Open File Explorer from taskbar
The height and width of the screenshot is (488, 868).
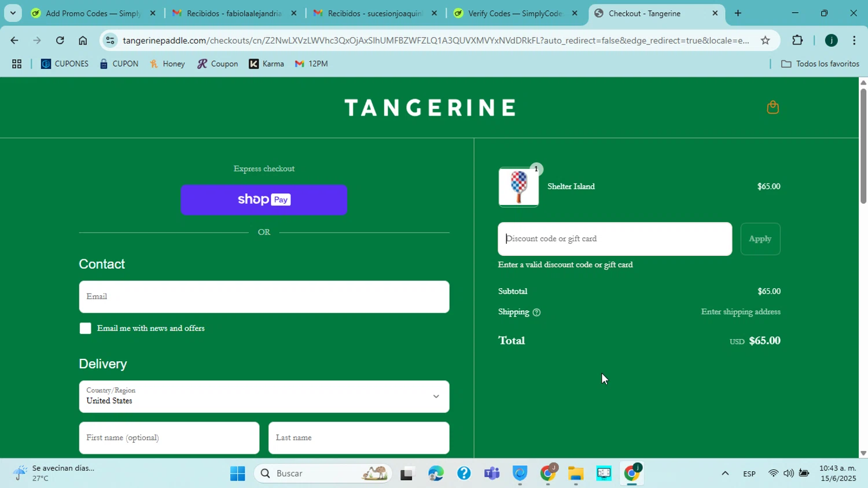[x=575, y=474]
